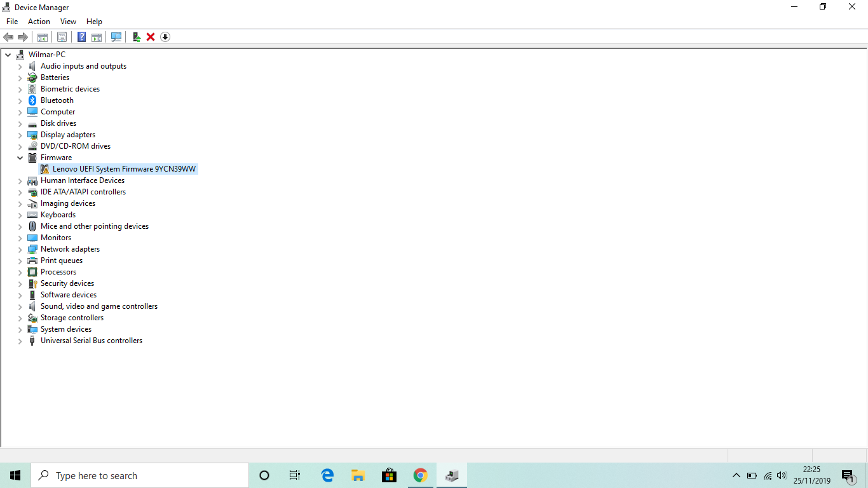Select the Wilmar-PC label
Image resolution: width=868 pixels, height=488 pixels.
pos(46,55)
